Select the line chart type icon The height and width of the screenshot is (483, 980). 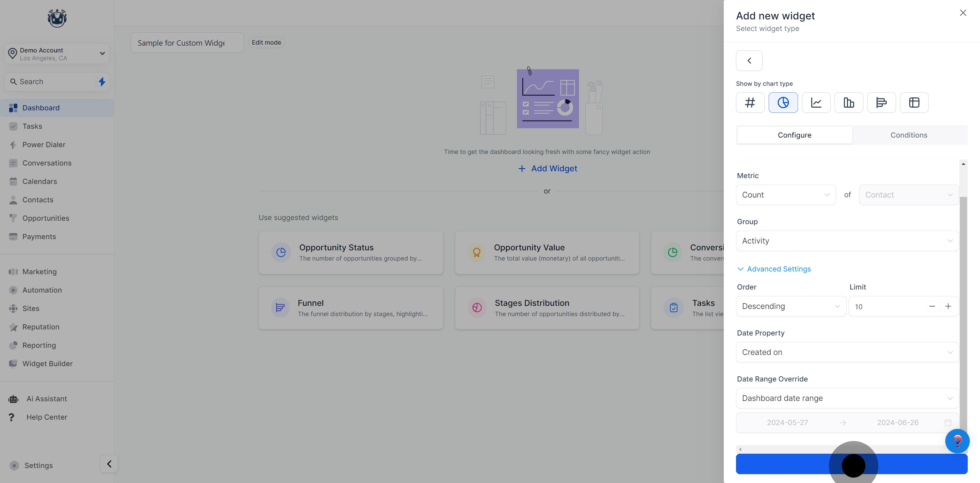816,103
